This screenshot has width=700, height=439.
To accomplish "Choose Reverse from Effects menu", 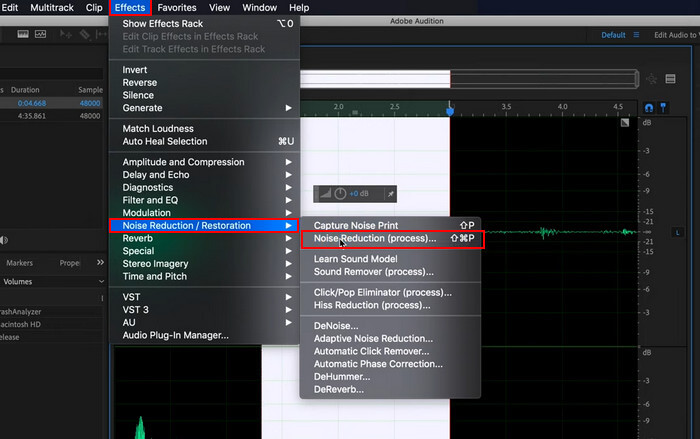I will click(204, 83).
